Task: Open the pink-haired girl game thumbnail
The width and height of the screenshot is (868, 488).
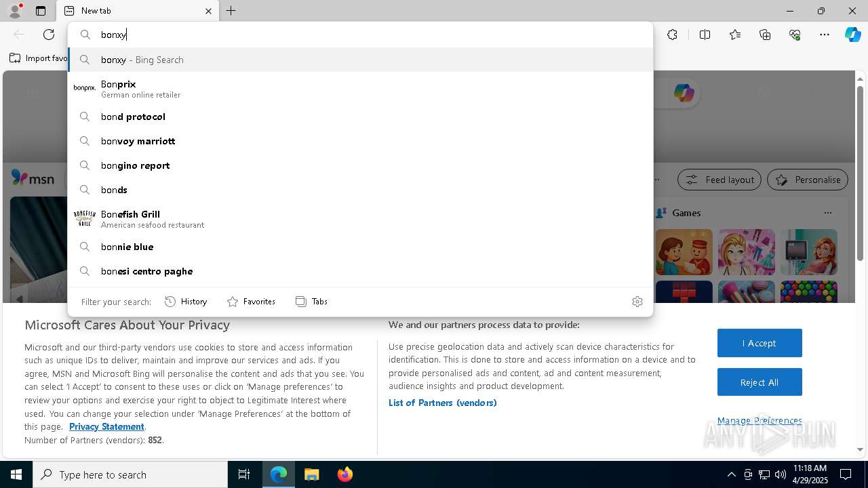Action: point(747,252)
